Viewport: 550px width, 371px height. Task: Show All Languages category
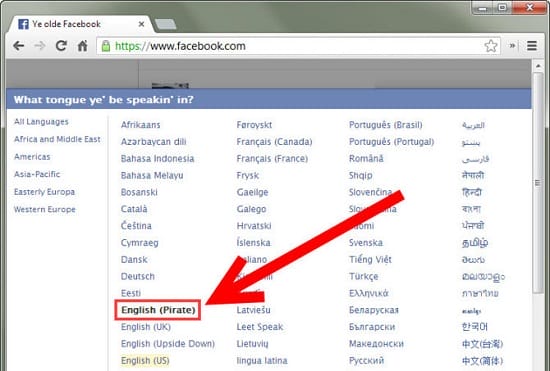tap(41, 122)
